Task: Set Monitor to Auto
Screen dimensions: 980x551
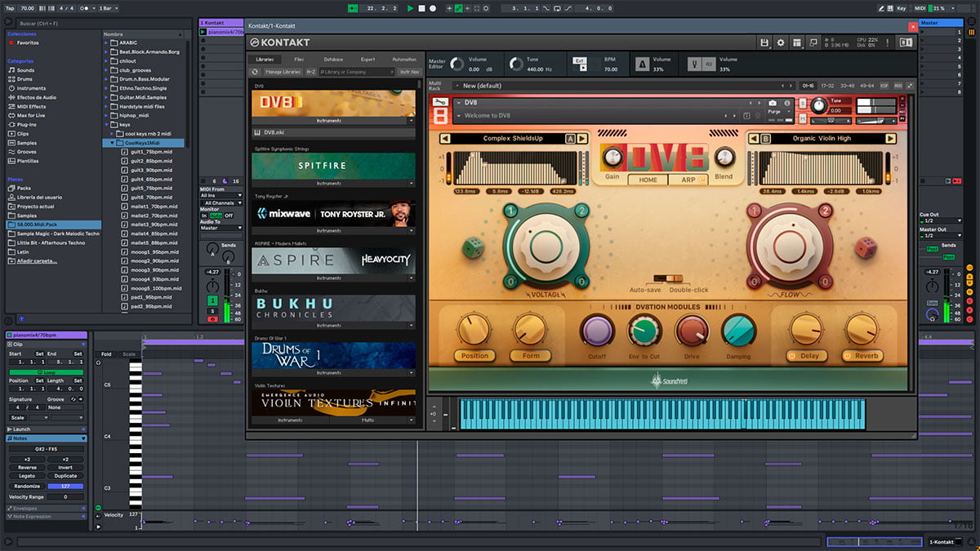Action: pyautogui.click(x=216, y=216)
